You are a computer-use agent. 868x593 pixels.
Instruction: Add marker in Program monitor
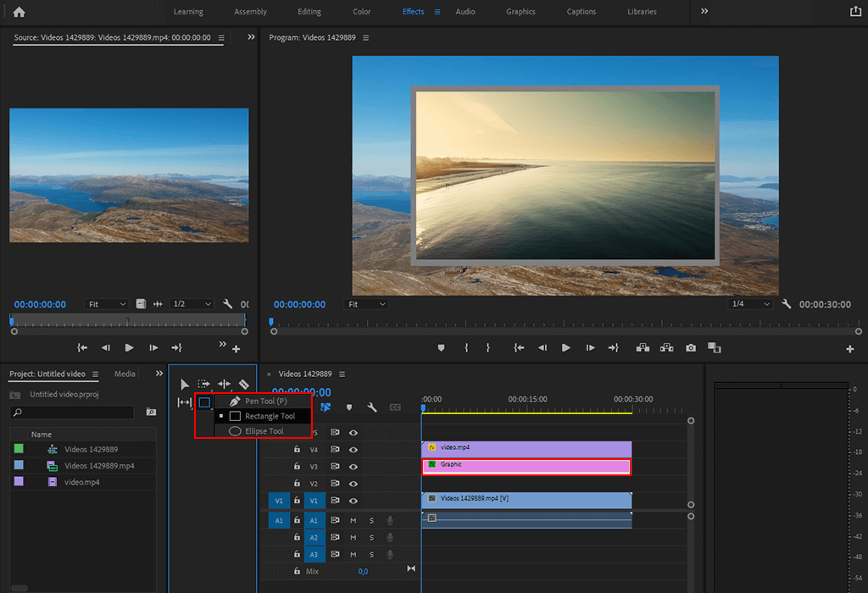click(x=441, y=347)
